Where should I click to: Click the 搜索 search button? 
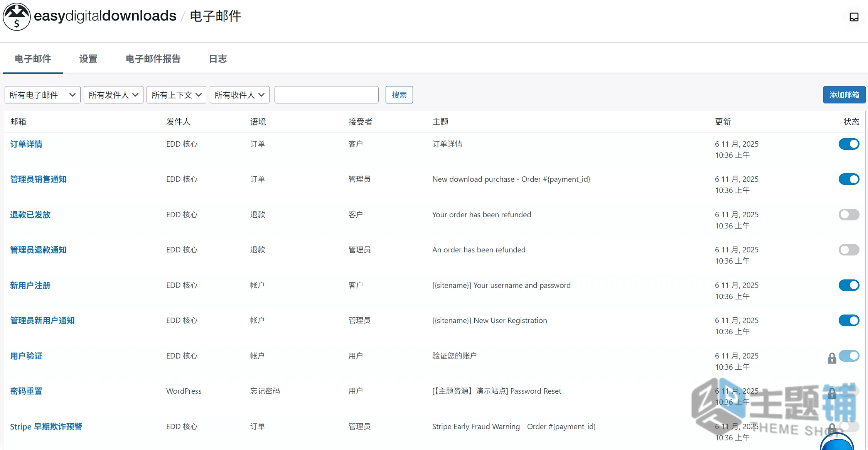pyautogui.click(x=399, y=95)
